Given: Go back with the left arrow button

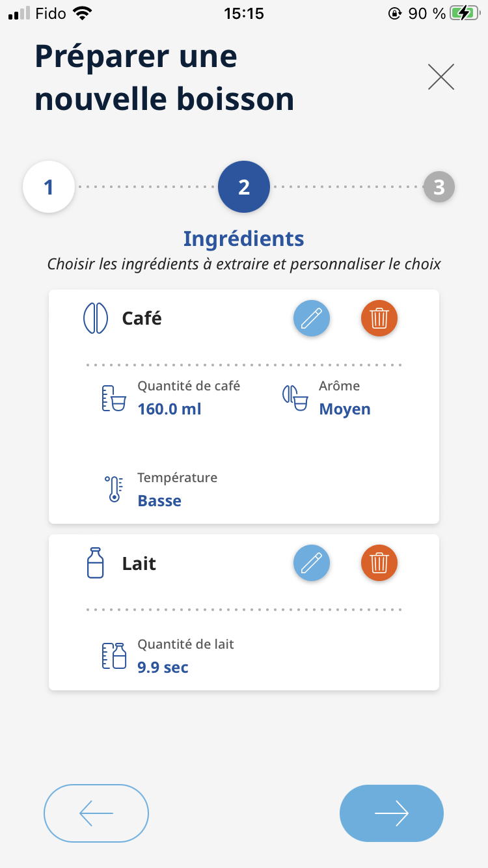Looking at the screenshot, I should [96, 813].
